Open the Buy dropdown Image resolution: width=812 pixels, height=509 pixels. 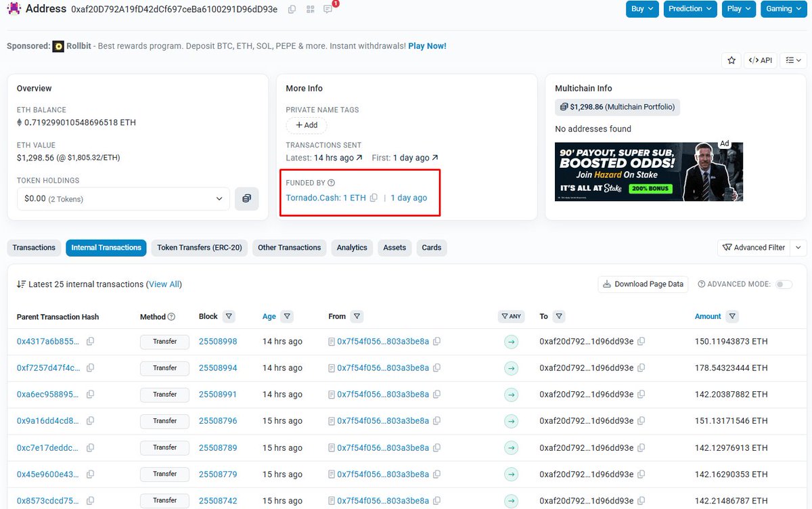click(642, 9)
